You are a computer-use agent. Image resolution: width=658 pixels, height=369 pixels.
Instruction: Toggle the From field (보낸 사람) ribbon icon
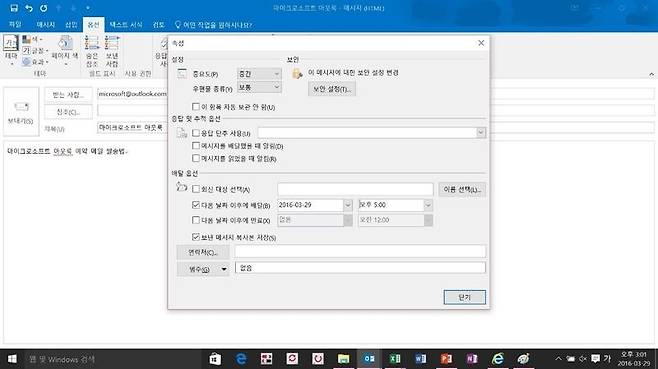(x=112, y=43)
